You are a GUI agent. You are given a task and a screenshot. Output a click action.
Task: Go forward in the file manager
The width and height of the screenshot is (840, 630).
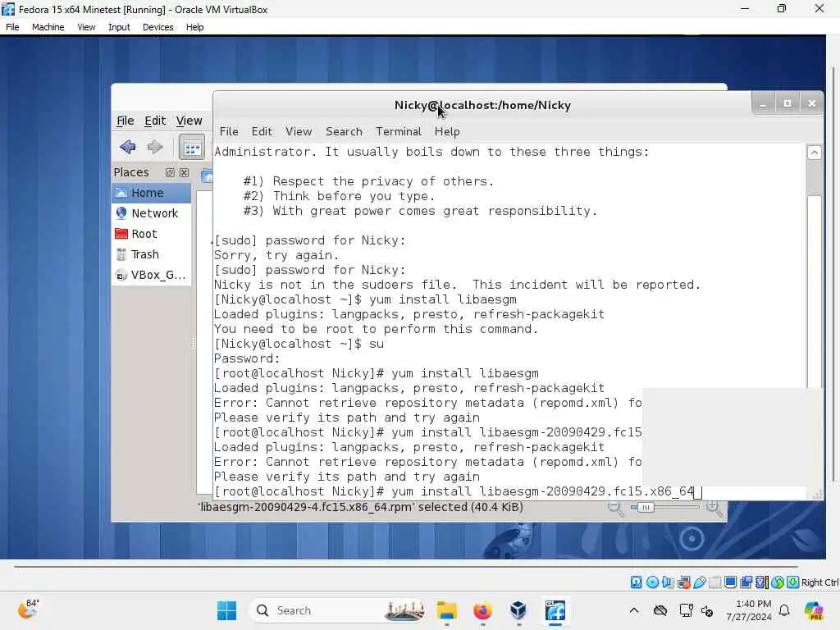click(x=155, y=147)
